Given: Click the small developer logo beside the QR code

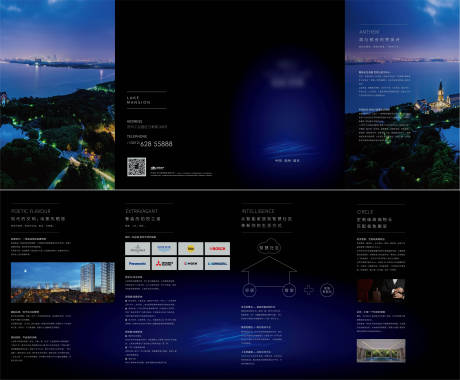Looking at the screenshot, I should (157, 168).
